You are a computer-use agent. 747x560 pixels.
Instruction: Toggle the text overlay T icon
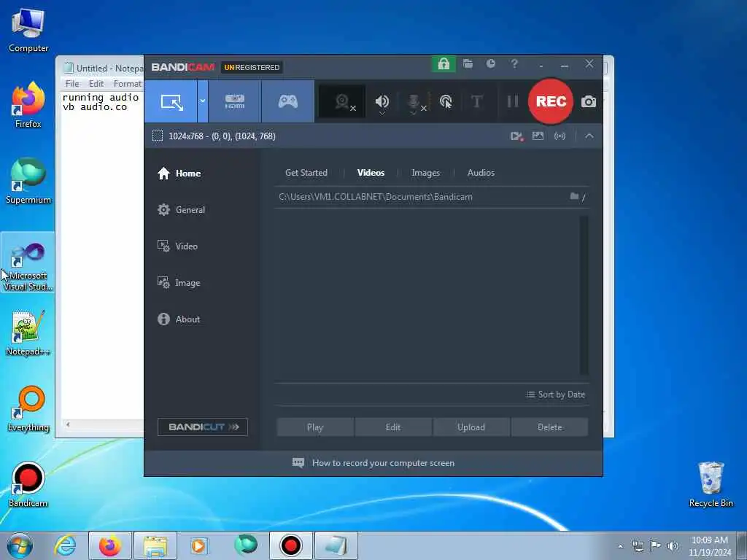click(476, 101)
